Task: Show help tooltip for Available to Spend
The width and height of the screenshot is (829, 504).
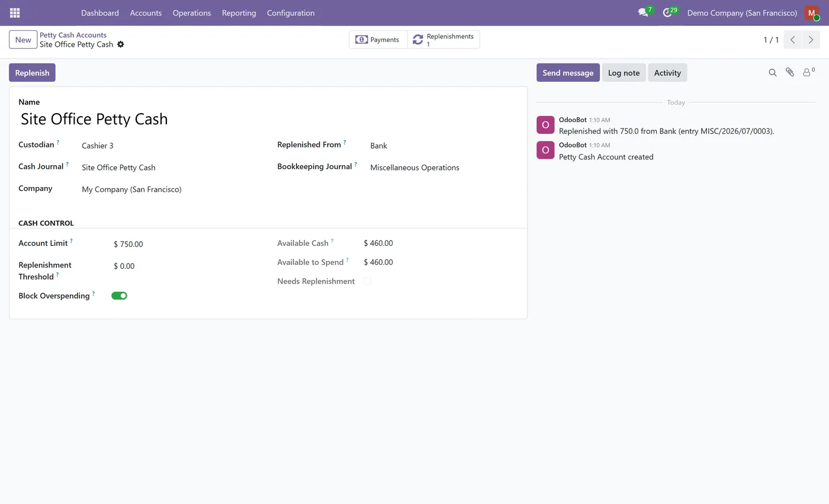Action: pyautogui.click(x=347, y=259)
